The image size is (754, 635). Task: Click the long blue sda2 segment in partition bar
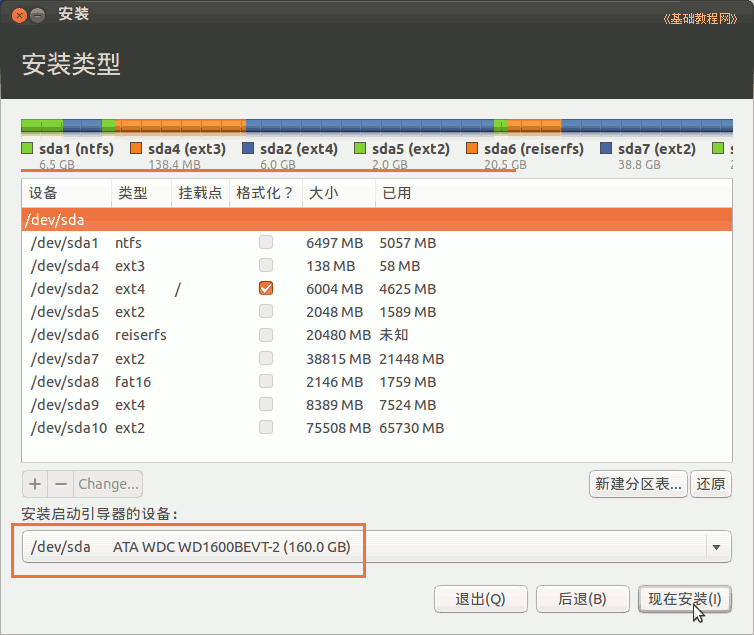tap(370, 126)
